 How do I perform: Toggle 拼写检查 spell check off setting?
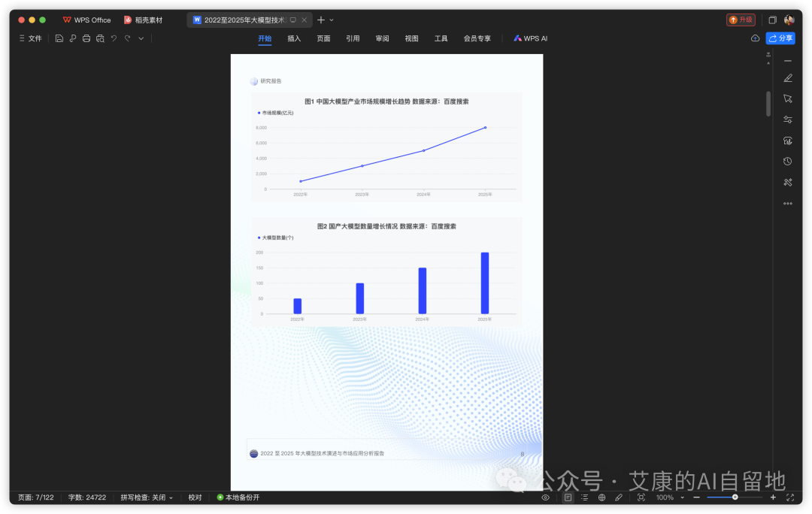[x=143, y=497]
